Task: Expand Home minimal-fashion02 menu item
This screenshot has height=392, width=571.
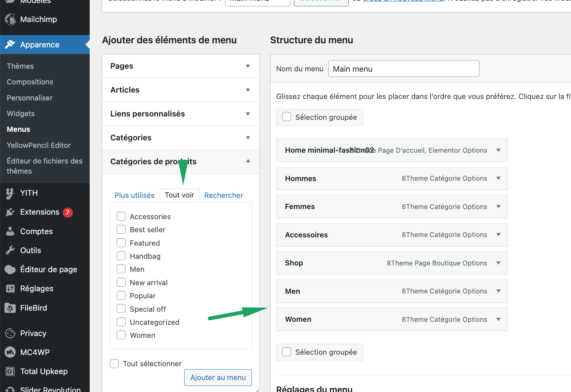Action: point(499,150)
